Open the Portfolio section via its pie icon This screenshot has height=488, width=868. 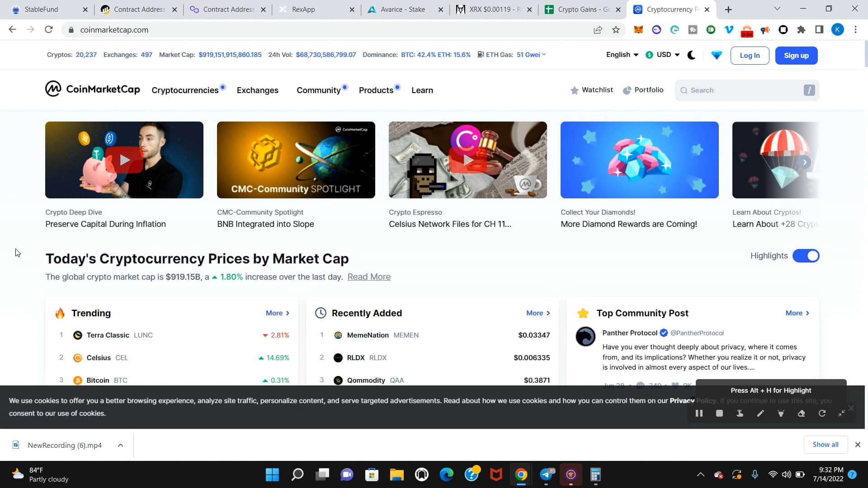coord(628,90)
